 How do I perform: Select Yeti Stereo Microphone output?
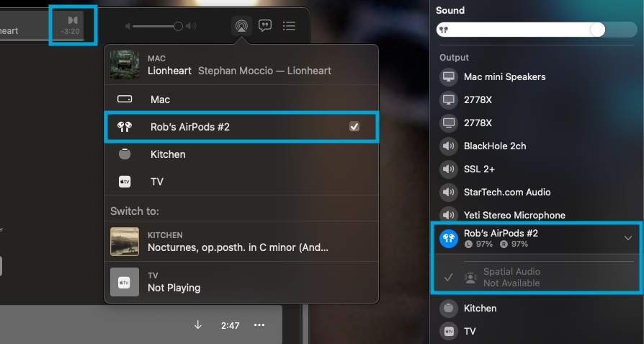pos(537,215)
